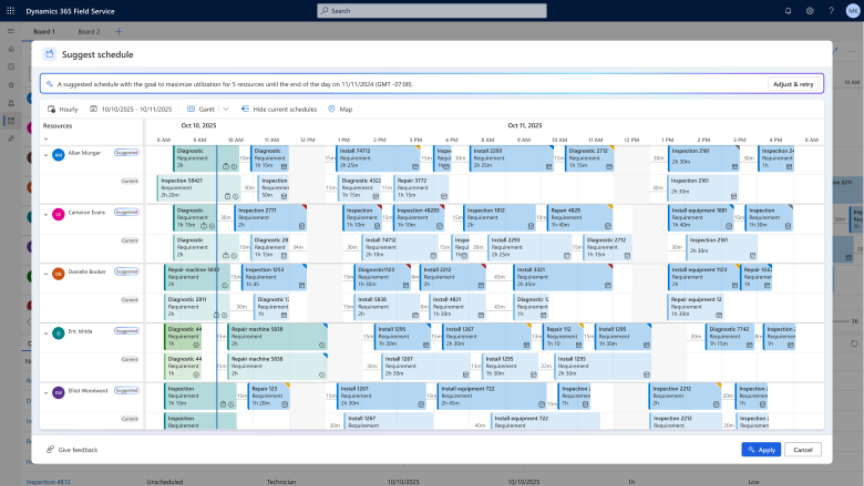Click the notification bell icon
The width and height of the screenshot is (864, 486).
click(x=789, y=11)
